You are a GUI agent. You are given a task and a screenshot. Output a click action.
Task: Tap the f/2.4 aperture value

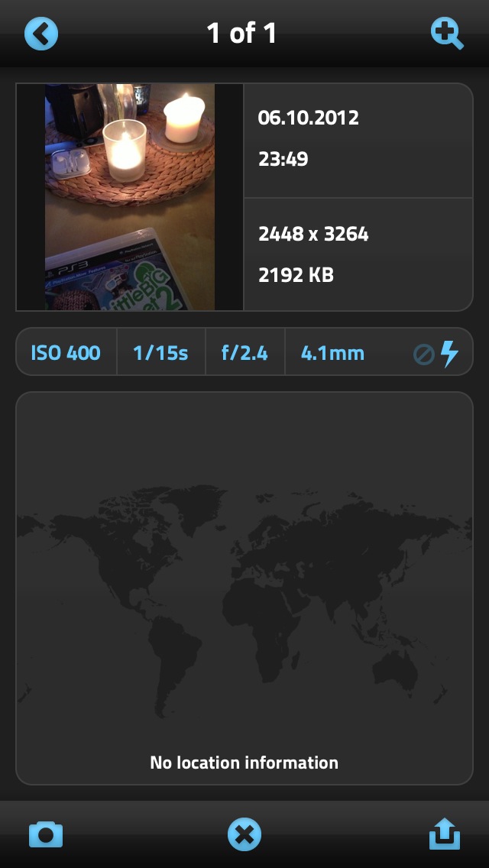pyautogui.click(x=244, y=353)
